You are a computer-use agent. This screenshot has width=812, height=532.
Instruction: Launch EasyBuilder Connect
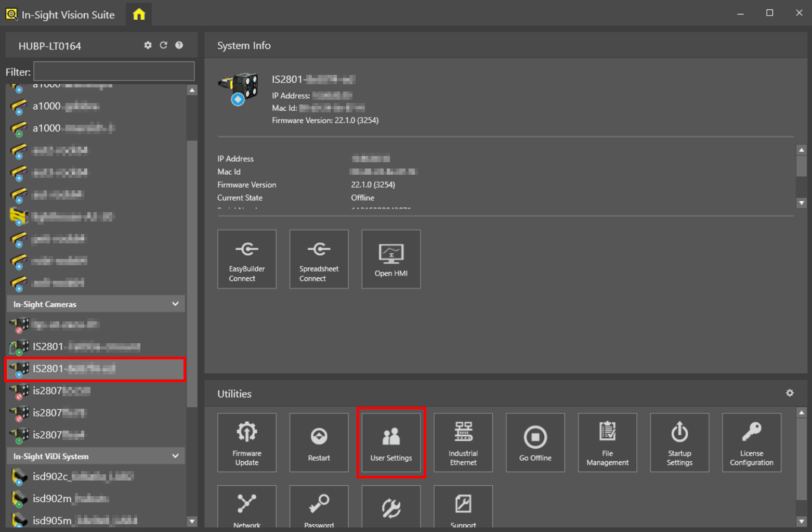246,259
